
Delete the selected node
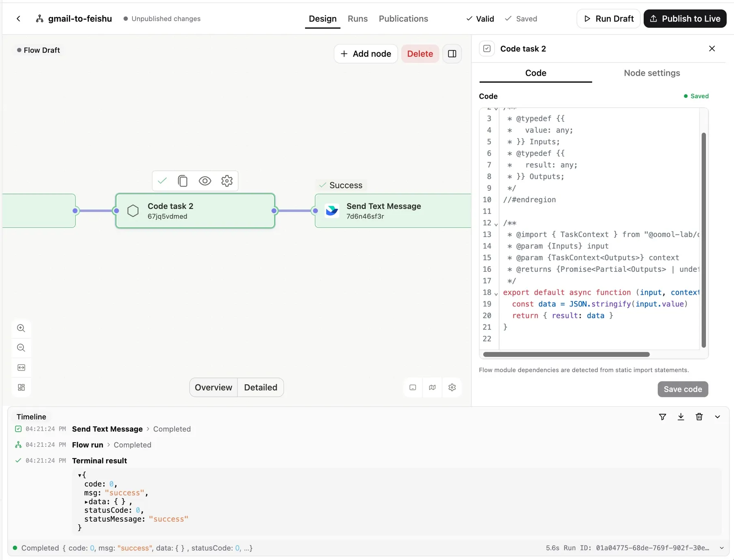[x=420, y=54]
